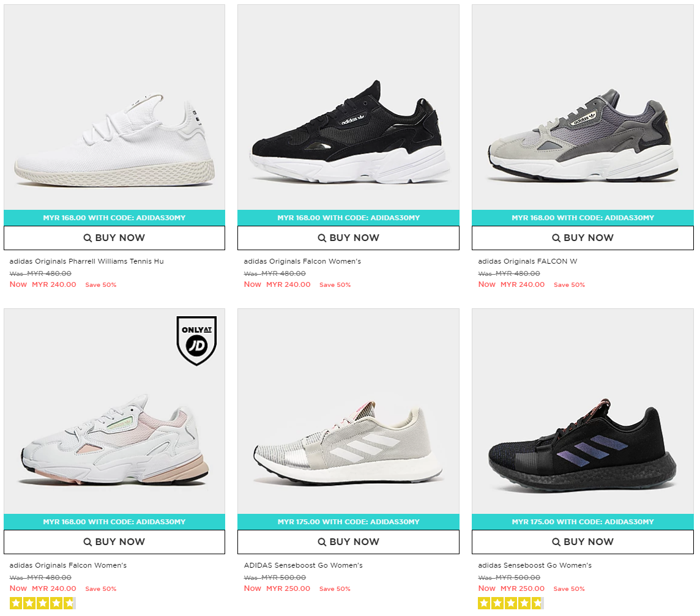
Task: Click the MYR 175.00 promo banner on grey Senseboost
Action: (x=348, y=522)
